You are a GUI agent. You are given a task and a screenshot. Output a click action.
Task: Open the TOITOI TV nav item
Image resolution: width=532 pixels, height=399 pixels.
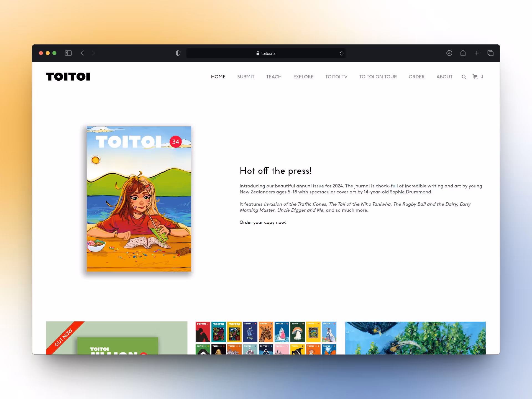pos(336,77)
